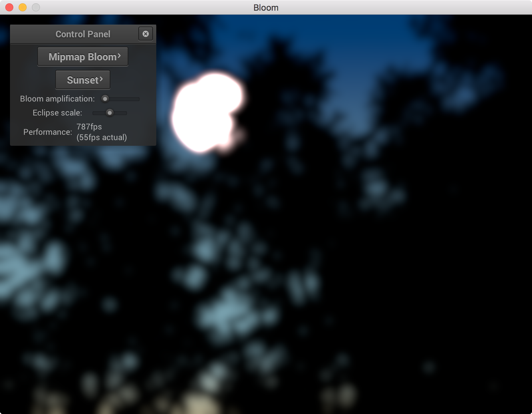Click the chevron arrow beside Mipmap Bloom

(x=119, y=56)
